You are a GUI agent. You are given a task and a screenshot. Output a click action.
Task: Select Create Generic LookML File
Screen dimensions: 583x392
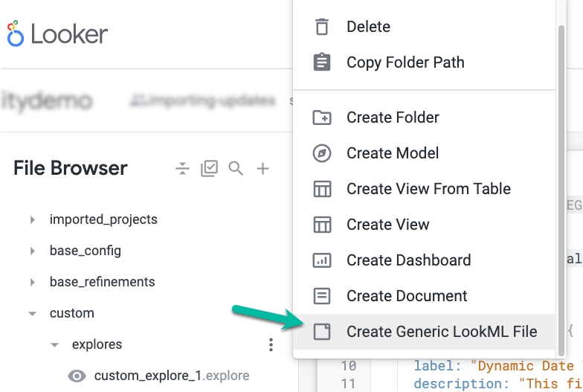tap(441, 332)
